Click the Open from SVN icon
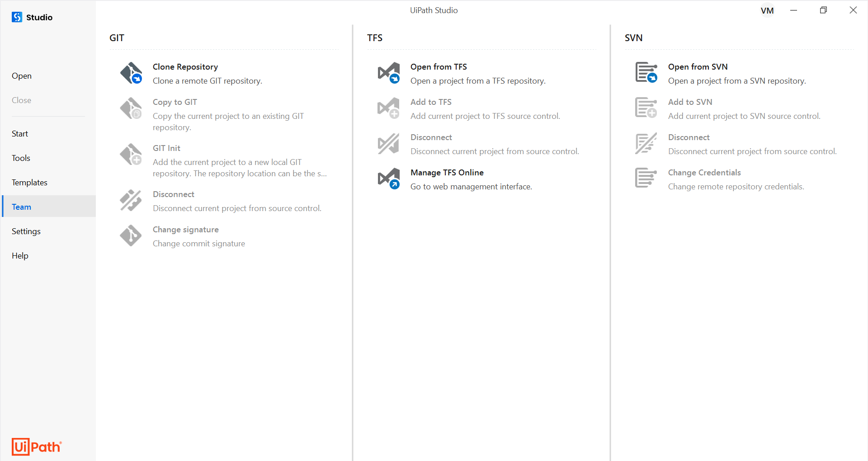 point(646,73)
